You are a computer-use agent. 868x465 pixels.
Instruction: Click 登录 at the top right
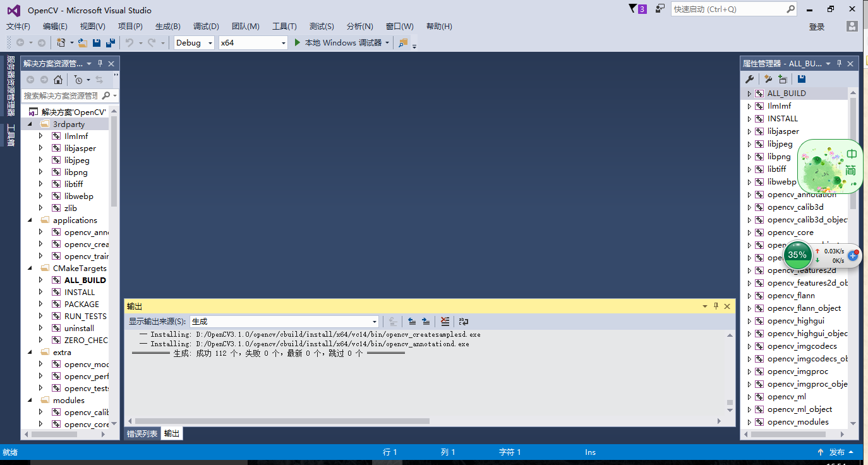pyautogui.click(x=816, y=26)
